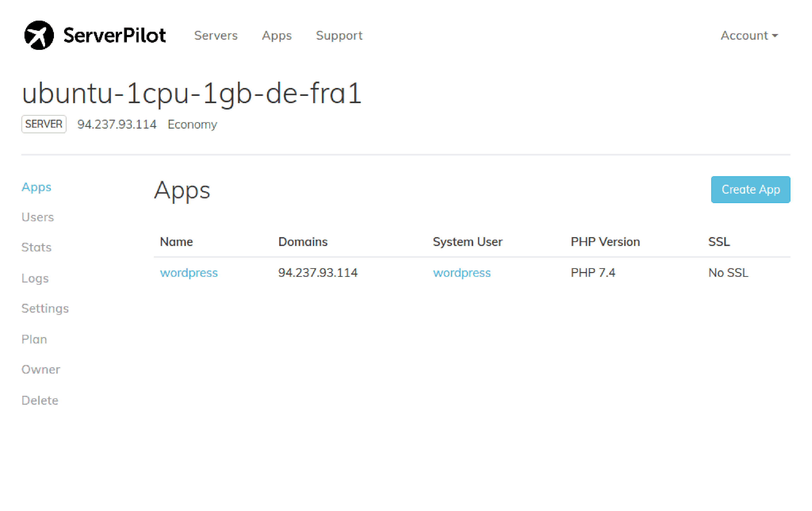812x511 pixels.
Task: Open the Support navigation link
Action: point(339,36)
